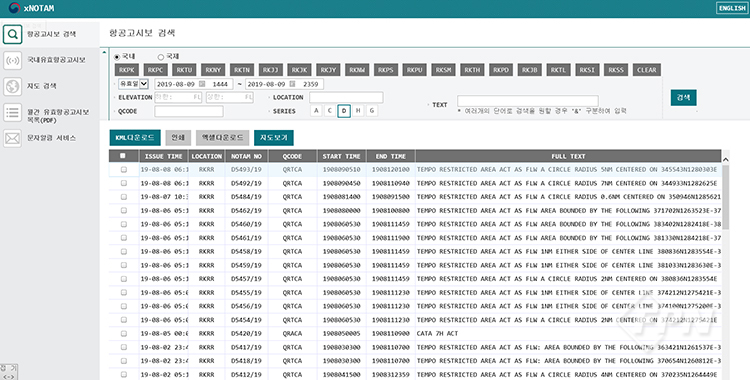The image size is (750, 380).
Task: Check the box for NOTAM D5412/19
Action: pos(124,375)
